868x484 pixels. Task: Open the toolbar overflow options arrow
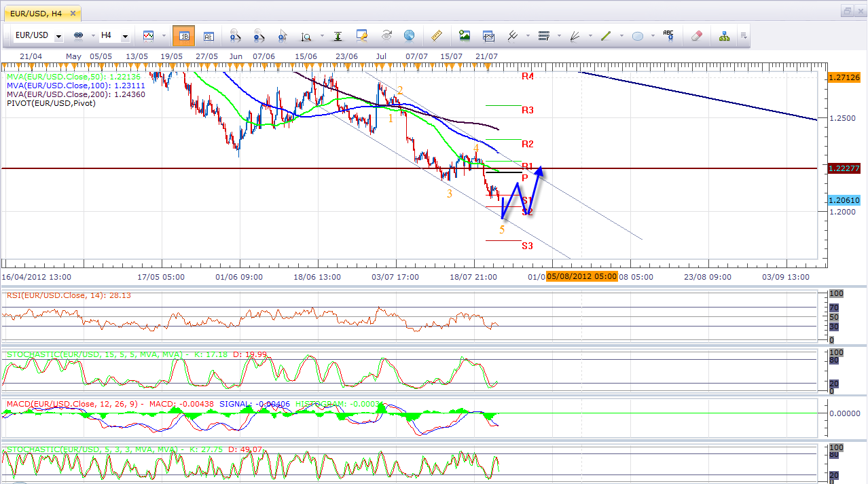click(x=744, y=36)
